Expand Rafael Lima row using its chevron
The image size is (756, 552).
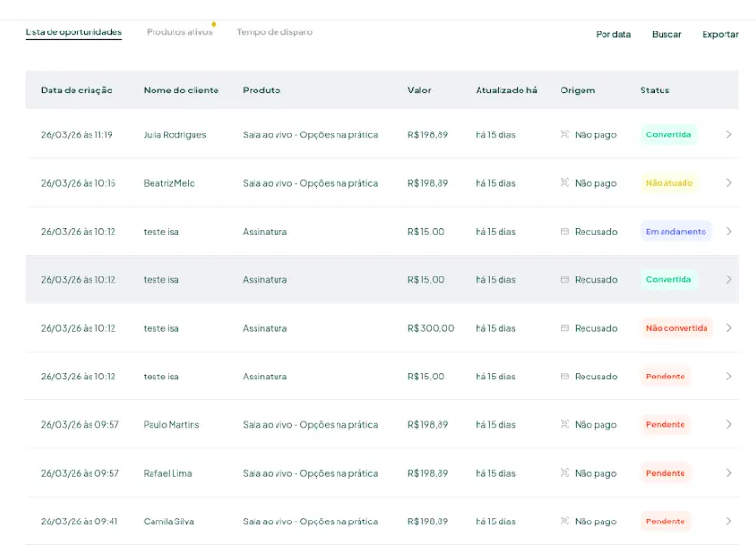pyautogui.click(x=729, y=473)
